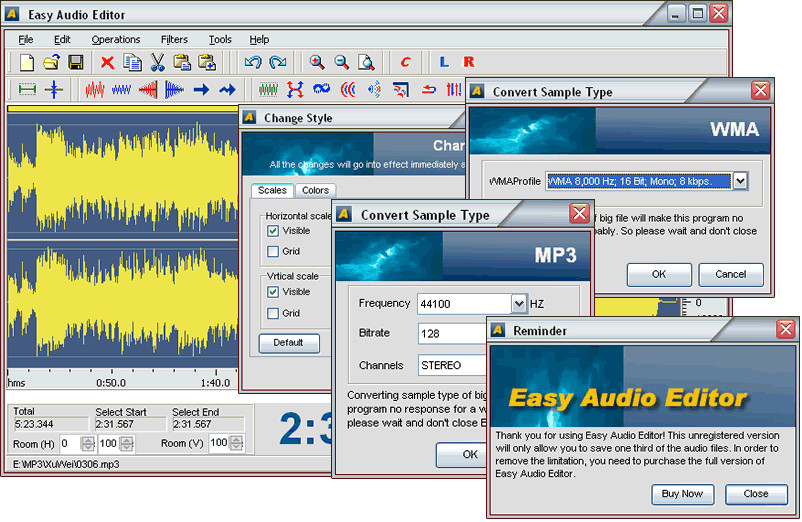Image resolution: width=802 pixels, height=522 pixels.
Task: Open the Operations menu
Action: 116,39
